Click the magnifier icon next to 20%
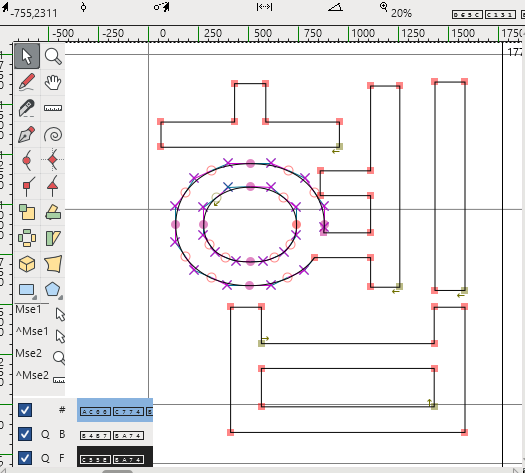Screen dimensions: 525x473 [384, 6]
